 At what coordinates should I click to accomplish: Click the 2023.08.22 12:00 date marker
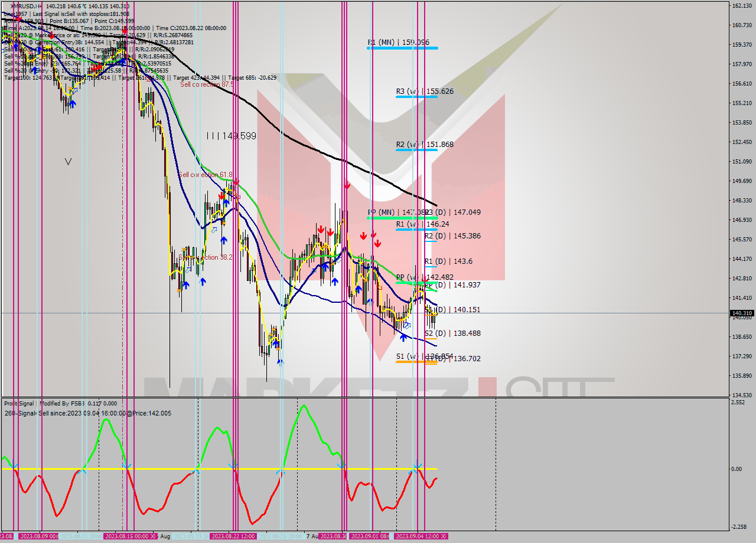pos(233,537)
